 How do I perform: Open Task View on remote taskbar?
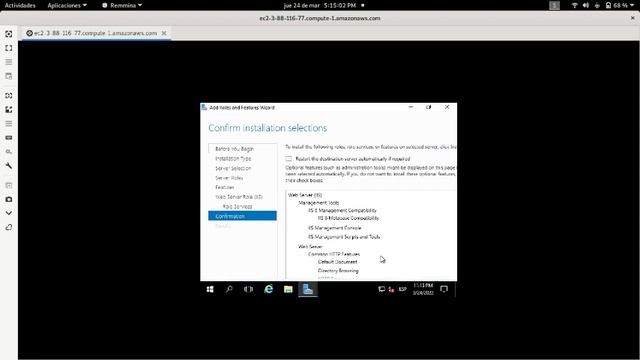click(x=249, y=289)
